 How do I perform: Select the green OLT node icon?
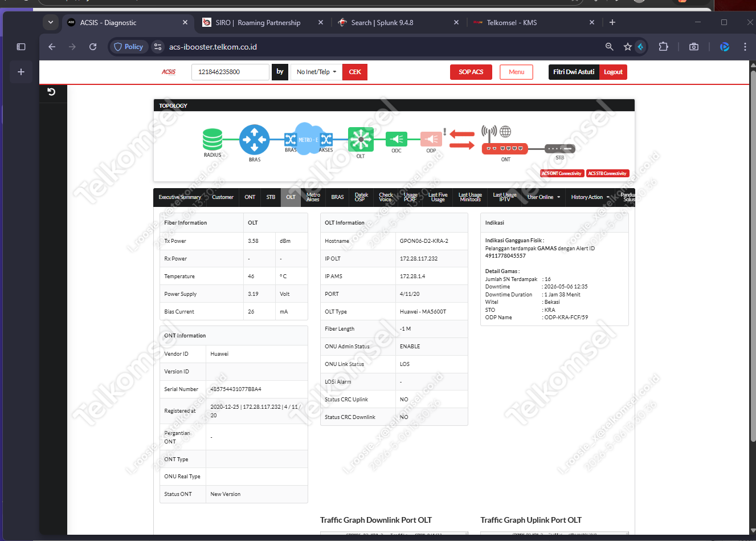click(361, 139)
